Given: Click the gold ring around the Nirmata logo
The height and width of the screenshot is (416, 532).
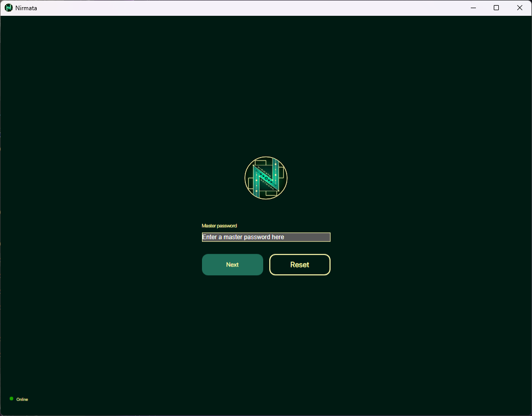Looking at the screenshot, I should click(x=266, y=158).
